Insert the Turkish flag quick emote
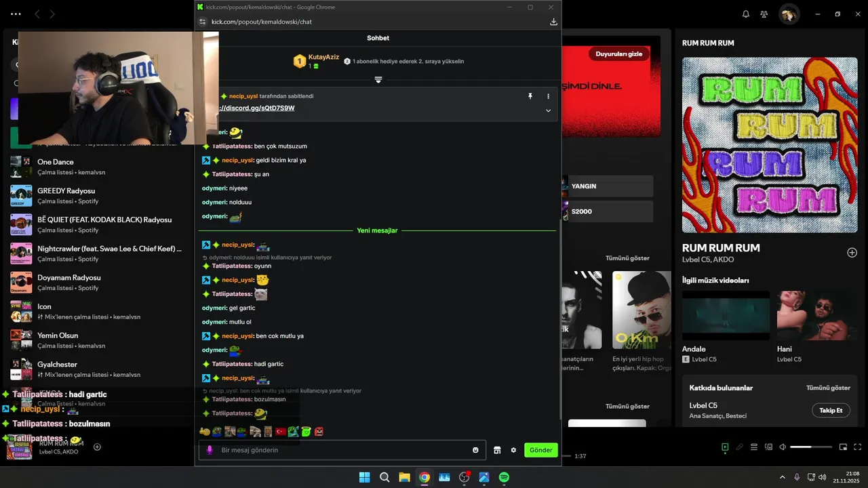 point(281,432)
